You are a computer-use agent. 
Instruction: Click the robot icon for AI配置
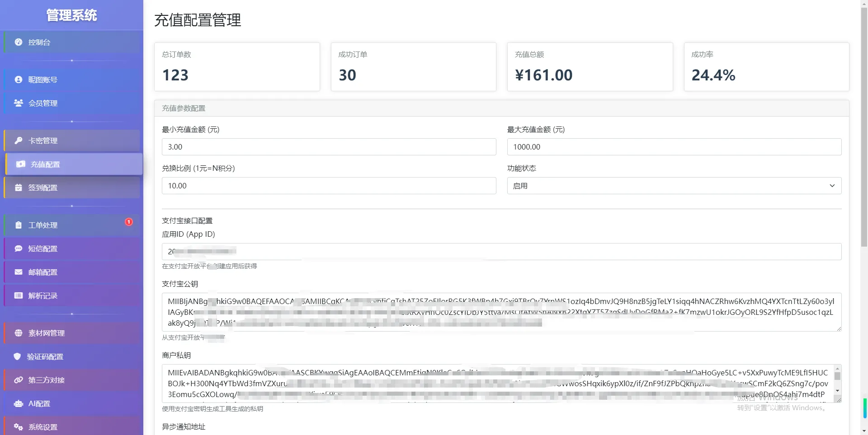tap(19, 403)
